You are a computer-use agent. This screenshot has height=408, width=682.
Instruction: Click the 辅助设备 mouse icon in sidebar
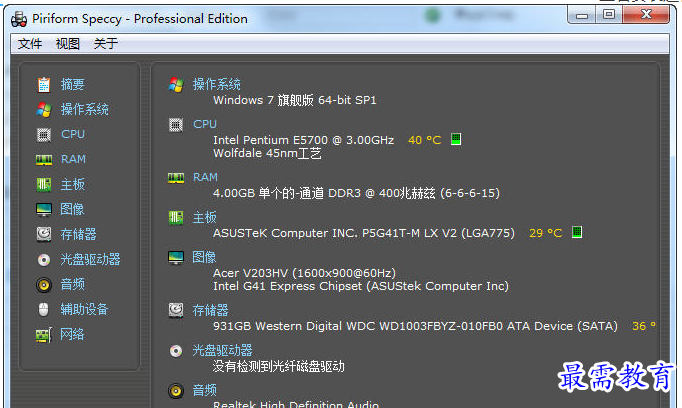click(43, 310)
